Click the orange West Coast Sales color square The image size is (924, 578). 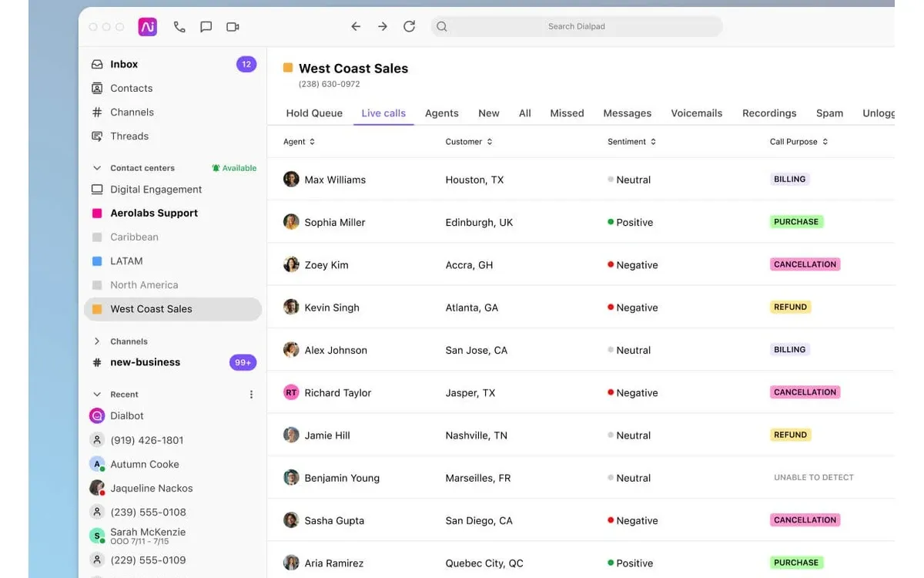(288, 68)
